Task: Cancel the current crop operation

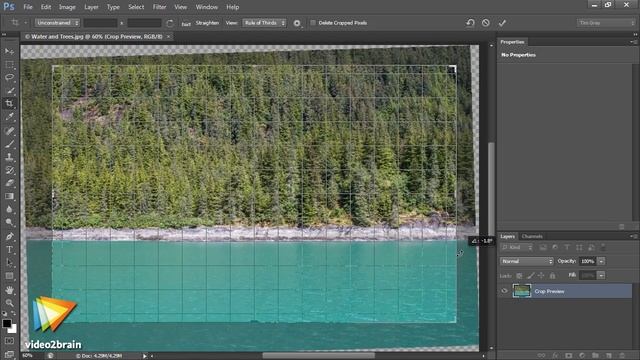Action: tap(486, 23)
